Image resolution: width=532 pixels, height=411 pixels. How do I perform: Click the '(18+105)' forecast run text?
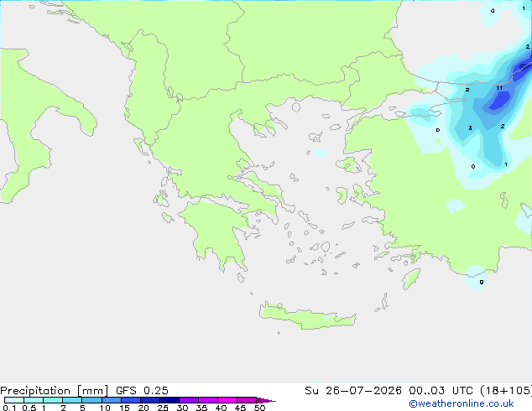coord(506,391)
